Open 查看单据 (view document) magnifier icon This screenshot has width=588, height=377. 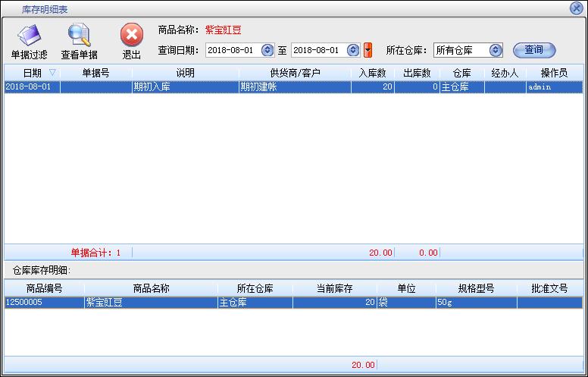pyautogui.click(x=79, y=36)
